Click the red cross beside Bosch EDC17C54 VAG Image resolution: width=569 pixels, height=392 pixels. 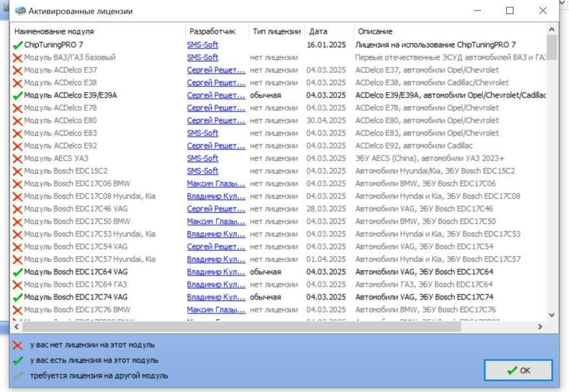click(x=17, y=247)
